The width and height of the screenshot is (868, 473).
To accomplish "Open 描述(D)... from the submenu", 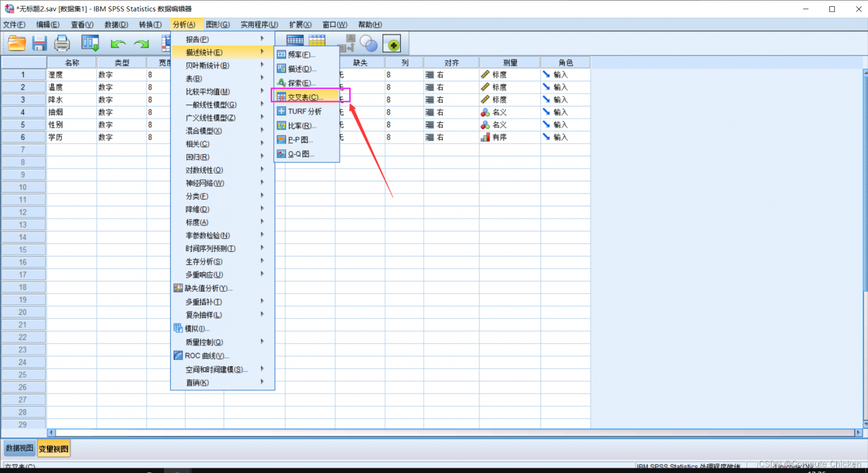I will click(x=307, y=69).
